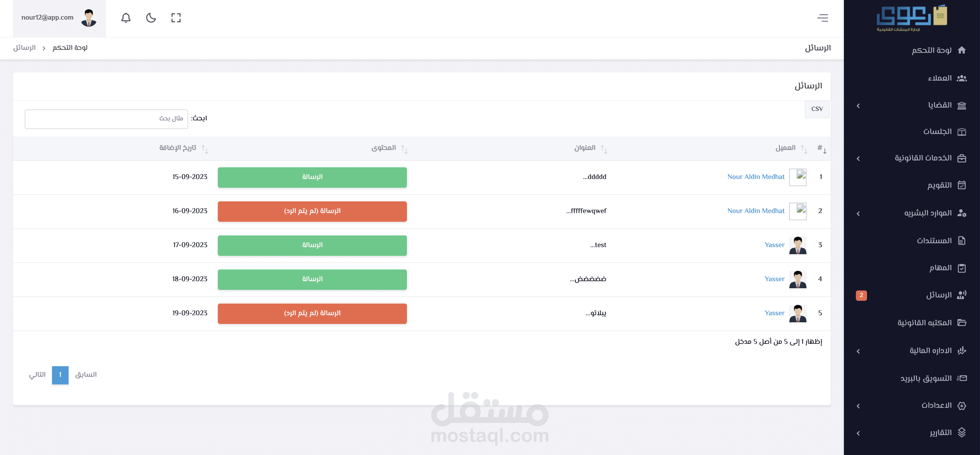Sort table by title (العنوان) column
Viewport: 980px width, 455px height.
point(585,148)
